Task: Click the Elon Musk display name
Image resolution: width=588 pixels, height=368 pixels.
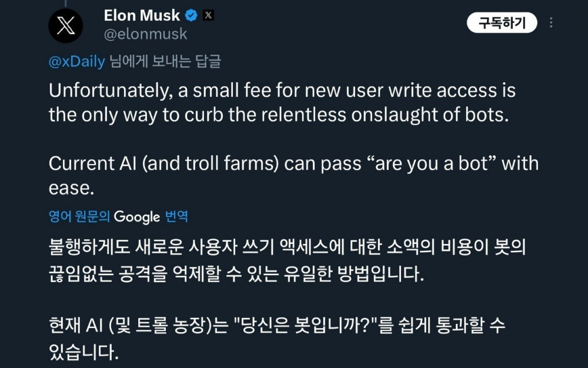Action: click(x=142, y=16)
